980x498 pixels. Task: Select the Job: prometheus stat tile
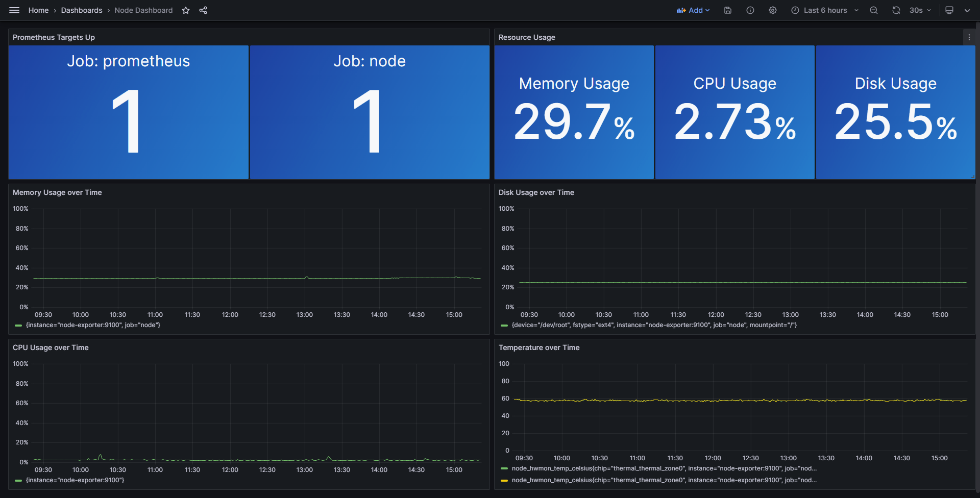tap(129, 112)
